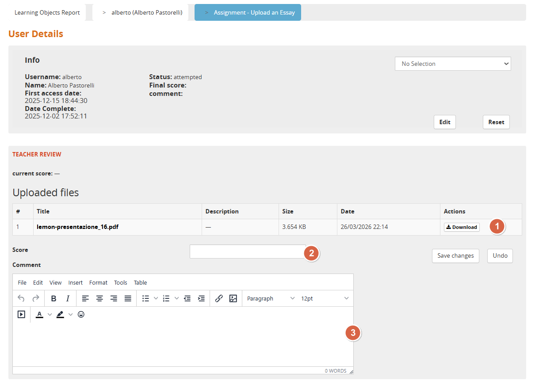Open the insert image tool
The image size is (539, 392).
[233, 298]
